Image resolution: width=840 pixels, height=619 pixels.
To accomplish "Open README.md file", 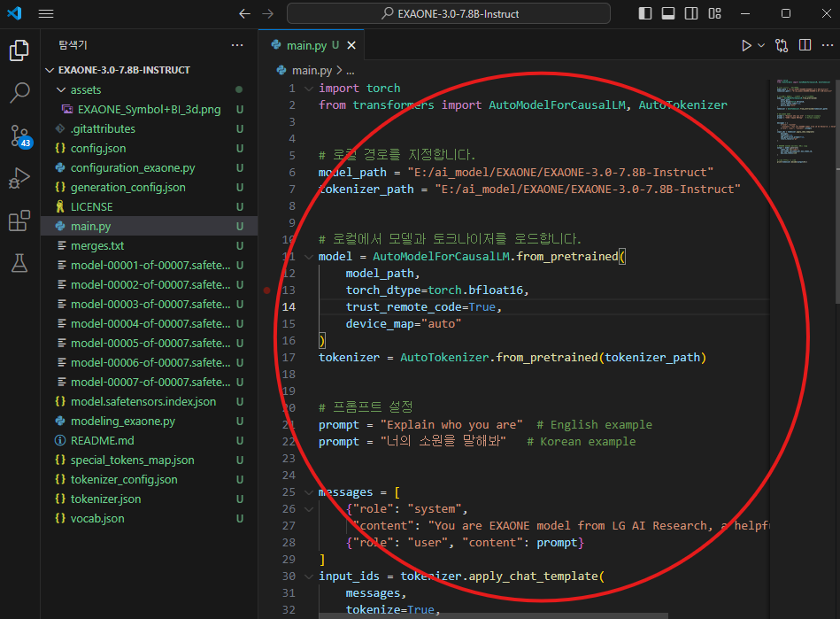I will tap(149, 440).
